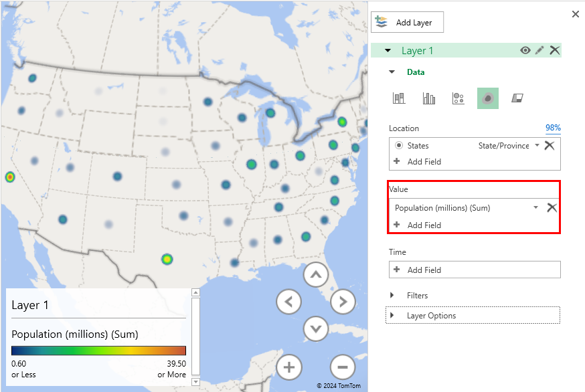Rotate map right with the right arrow
The image size is (585, 392).
[343, 302]
